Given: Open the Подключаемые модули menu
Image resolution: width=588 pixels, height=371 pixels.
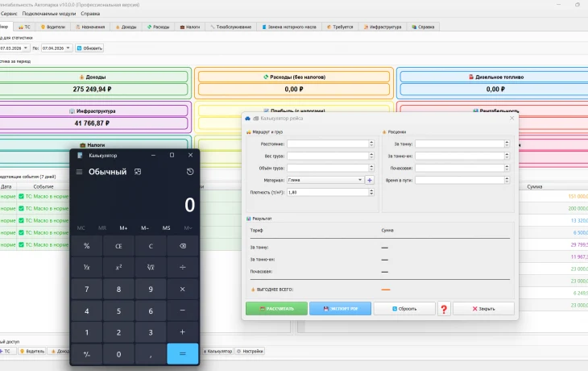Looking at the screenshot, I should point(49,14).
